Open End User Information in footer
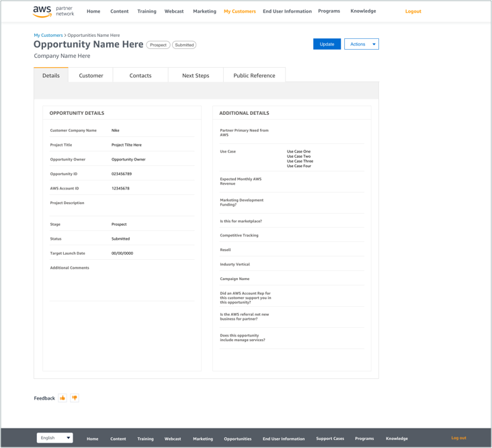The image size is (492, 448). pos(284,439)
